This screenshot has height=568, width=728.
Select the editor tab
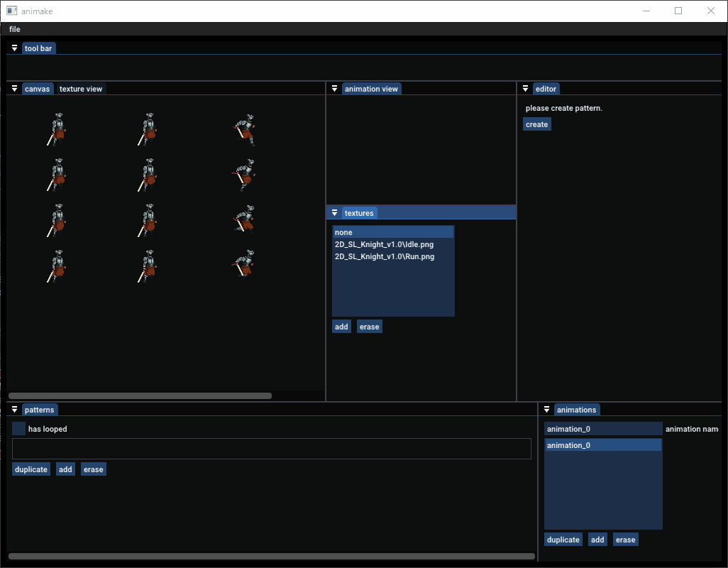[546, 89]
